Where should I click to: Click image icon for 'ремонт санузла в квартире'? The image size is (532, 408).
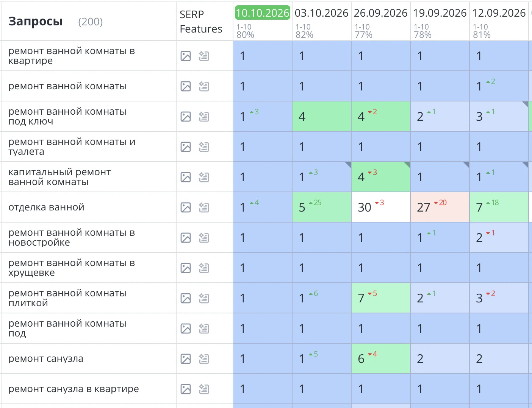tap(186, 389)
